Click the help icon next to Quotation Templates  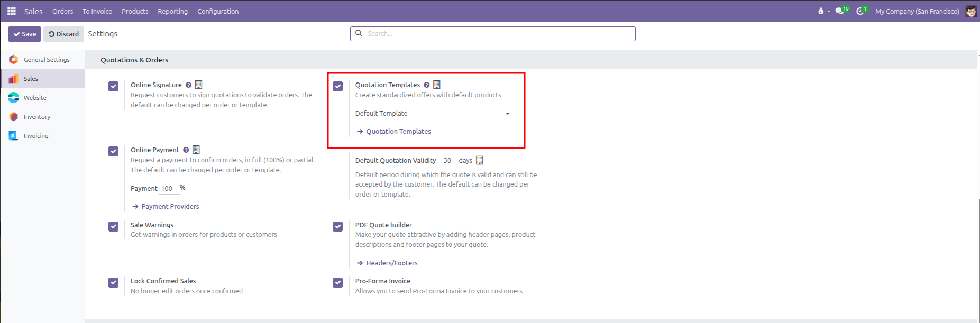pyautogui.click(x=426, y=85)
